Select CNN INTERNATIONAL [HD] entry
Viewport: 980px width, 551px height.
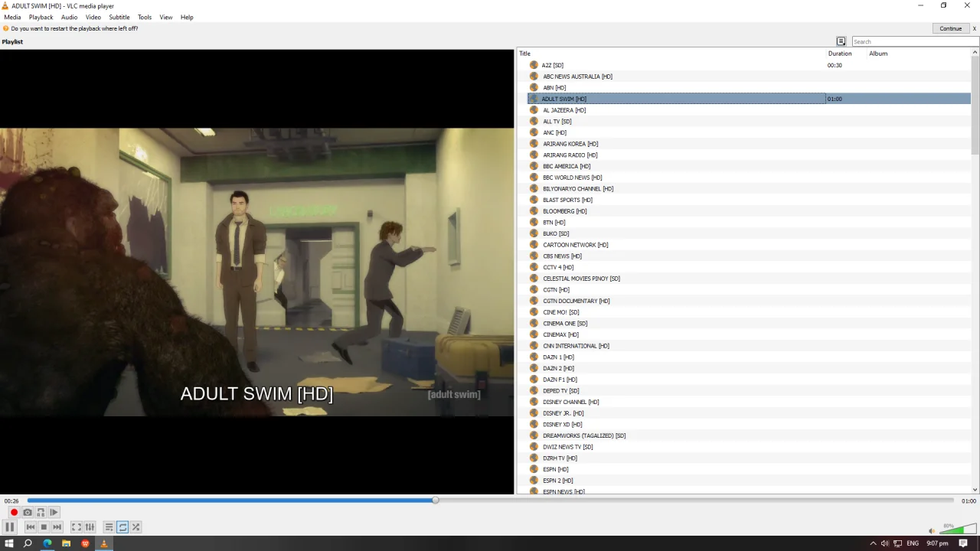tap(577, 346)
